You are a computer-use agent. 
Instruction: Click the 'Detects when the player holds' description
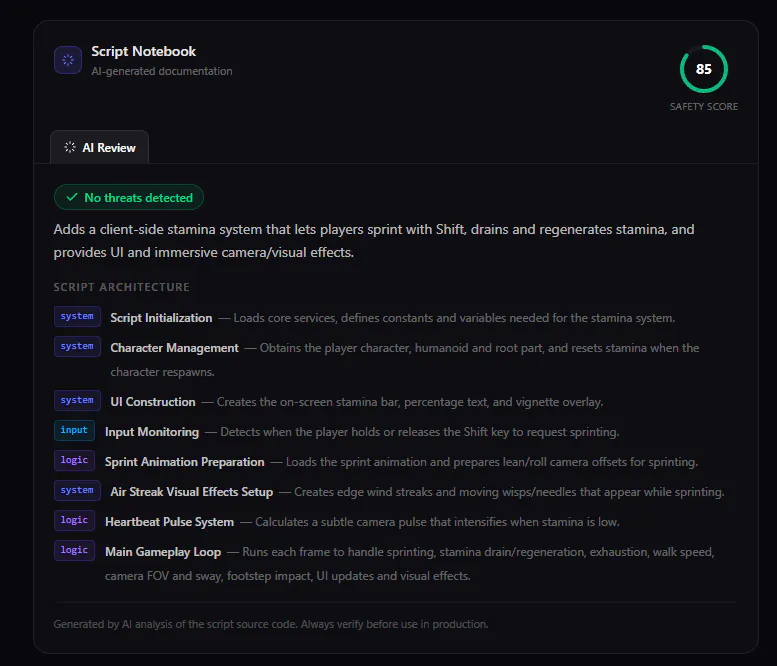419,432
